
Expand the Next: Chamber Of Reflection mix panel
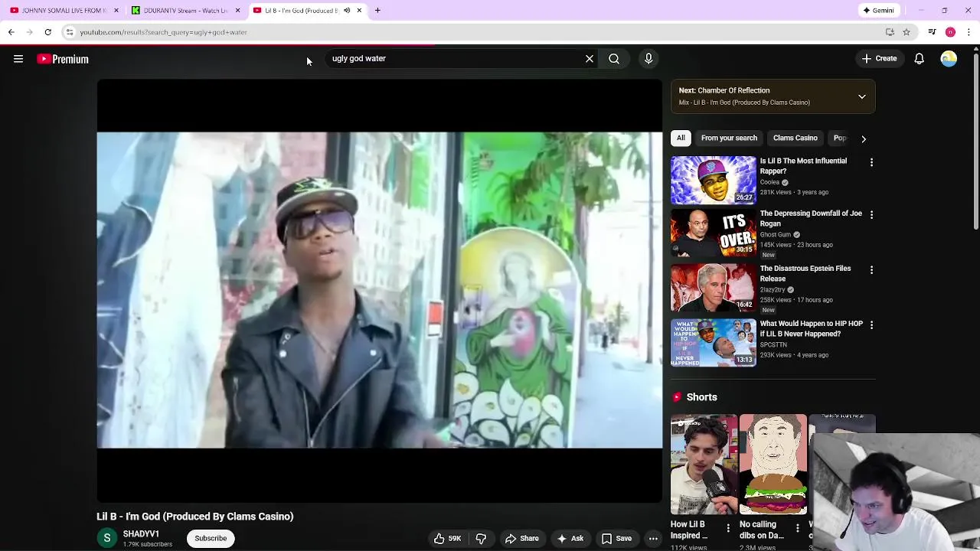click(x=861, y=96)
